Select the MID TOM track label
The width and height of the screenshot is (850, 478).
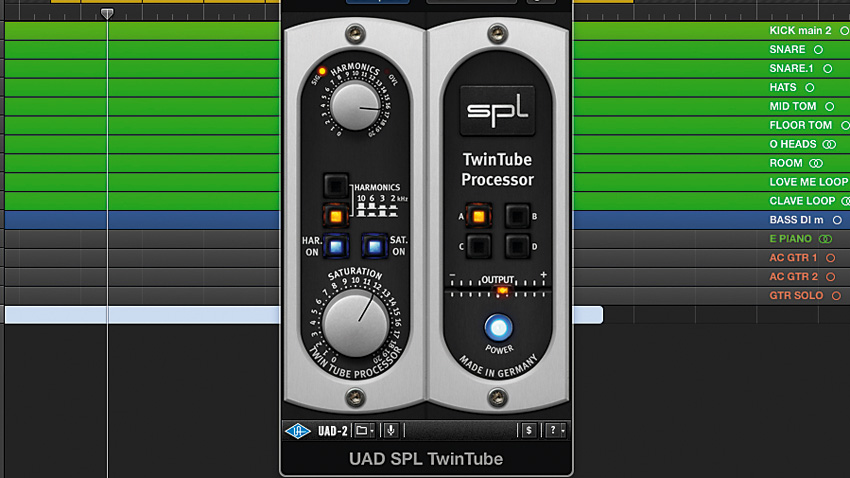[x=793, y=106]
